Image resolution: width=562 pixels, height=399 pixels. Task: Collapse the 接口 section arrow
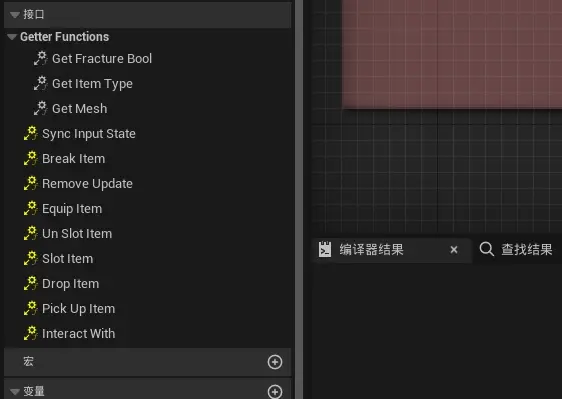point(15,15)
